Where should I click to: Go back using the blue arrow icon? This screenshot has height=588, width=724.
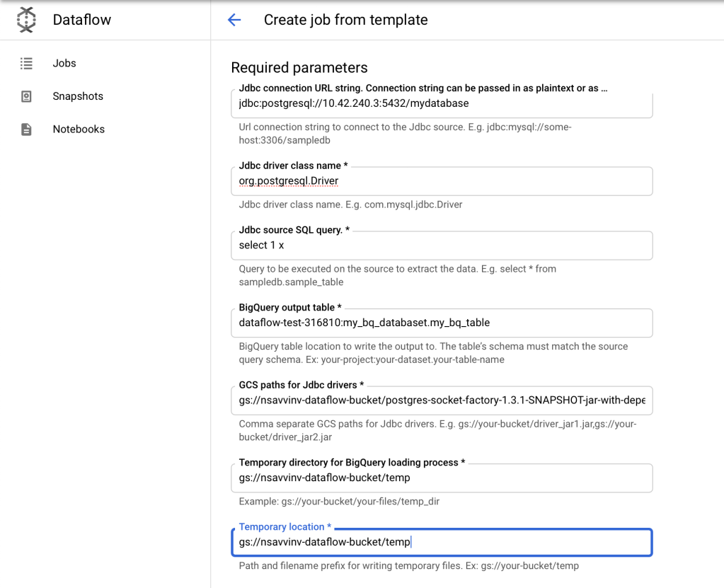(x=234, y=20)
